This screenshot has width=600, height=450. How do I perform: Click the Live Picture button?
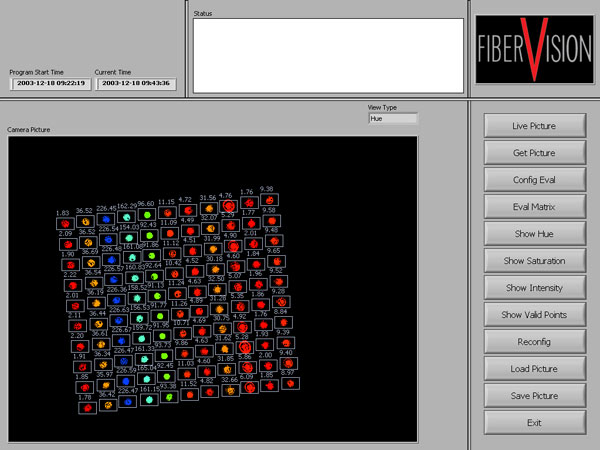(x=533, y=126)
